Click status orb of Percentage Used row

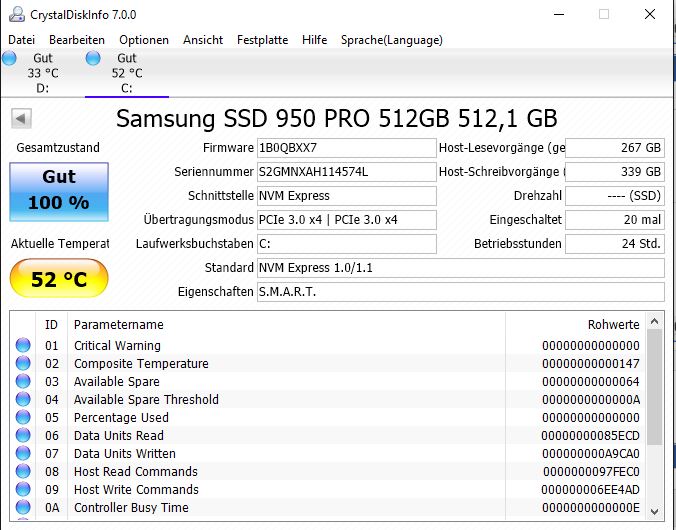[23, 417]
